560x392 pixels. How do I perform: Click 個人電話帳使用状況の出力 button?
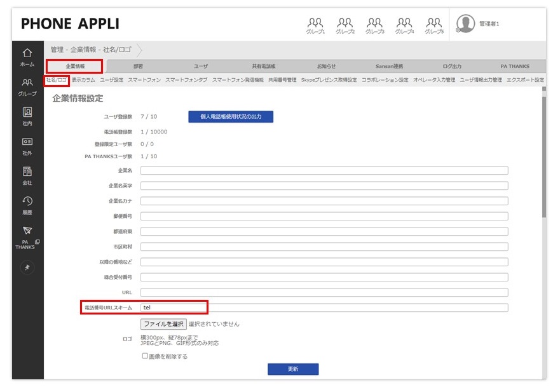pos(231,117)
